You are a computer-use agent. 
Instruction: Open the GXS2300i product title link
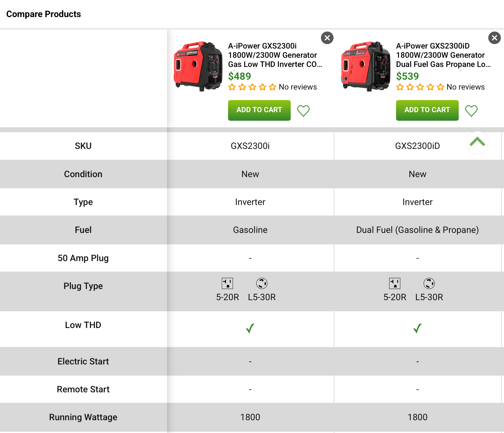click(275, 55)
